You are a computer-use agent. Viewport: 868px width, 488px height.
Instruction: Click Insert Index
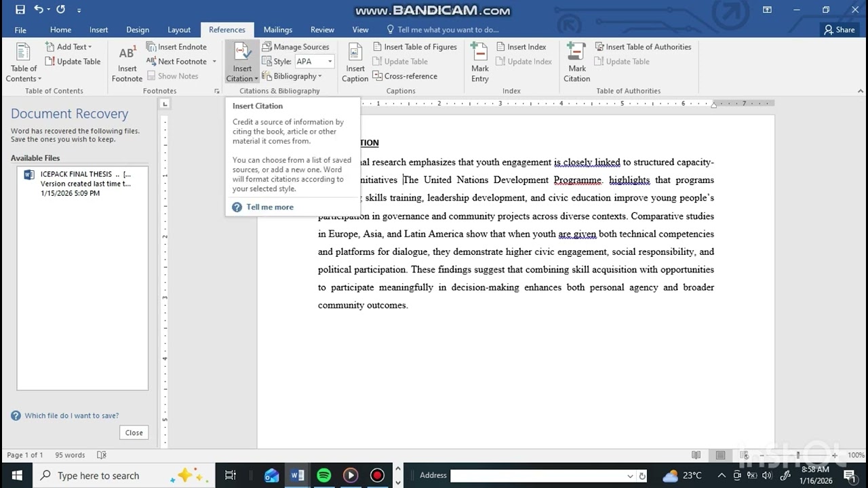click(x=521, y=47)
